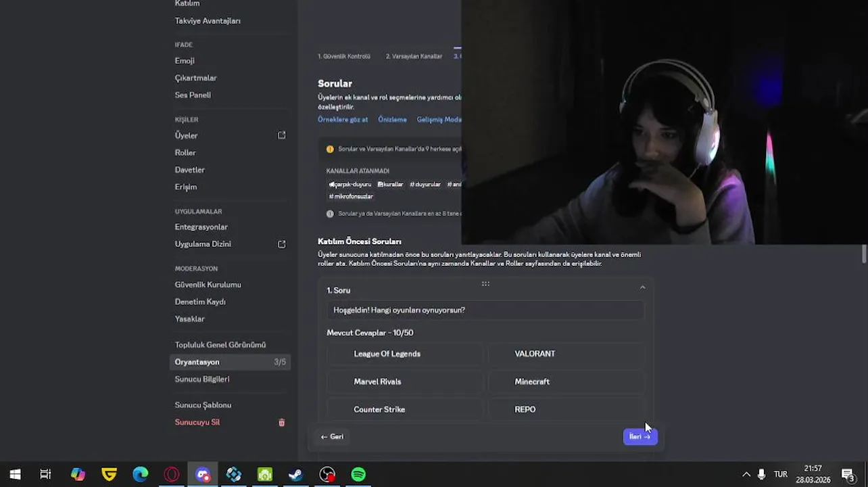Viewport: 868px width, 487px height.
Task: Click the page scrollbar thumb
Action: pos(864,255)
